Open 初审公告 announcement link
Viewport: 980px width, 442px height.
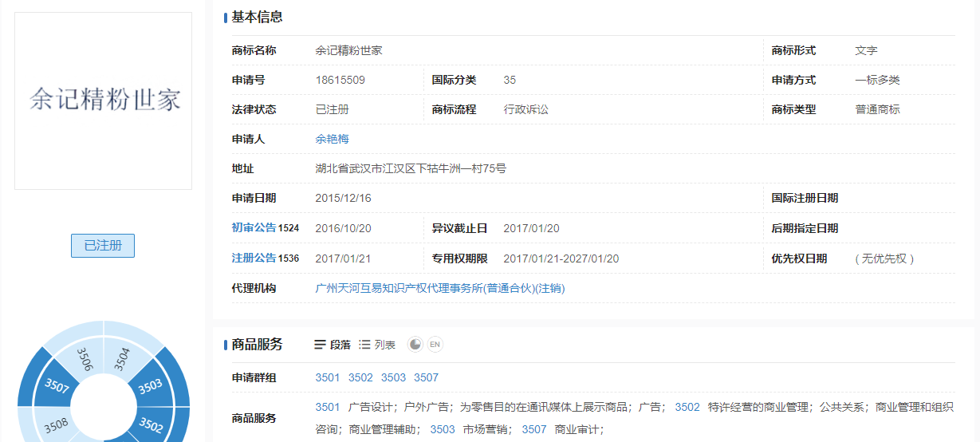[254, 228]
